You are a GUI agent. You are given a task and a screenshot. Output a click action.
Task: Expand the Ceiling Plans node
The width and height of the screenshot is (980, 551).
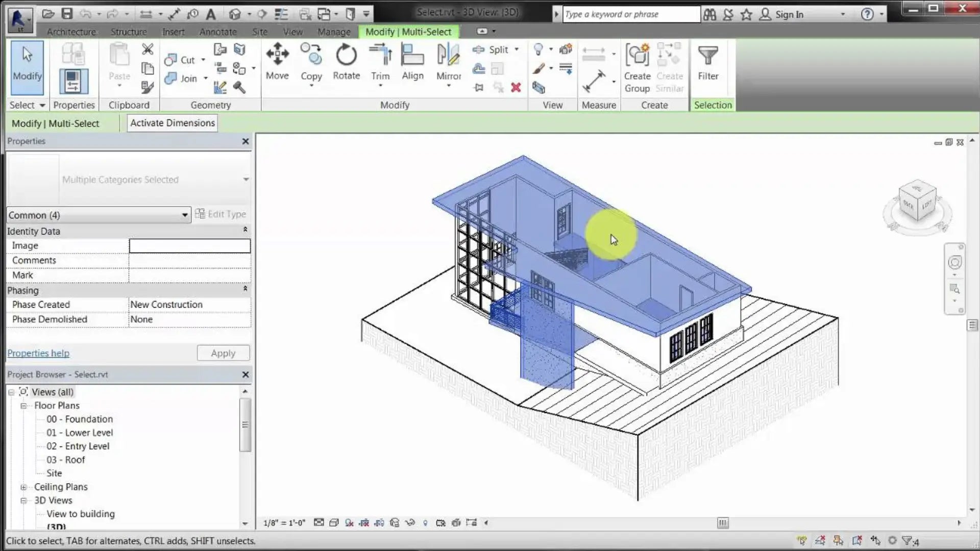(x=23, y=487)
